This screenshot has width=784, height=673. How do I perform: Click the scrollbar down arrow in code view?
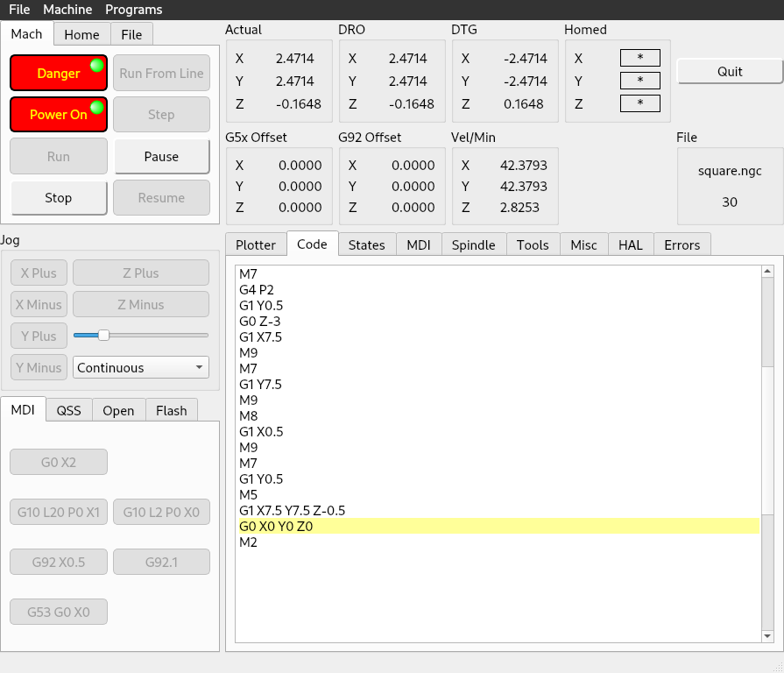click(x=767, y=635)
